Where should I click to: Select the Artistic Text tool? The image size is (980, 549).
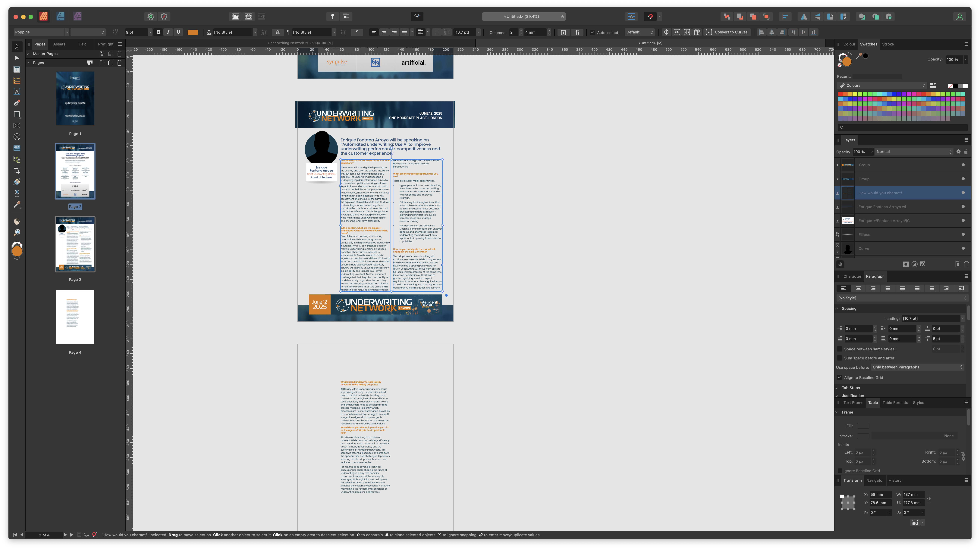[17, 92]
